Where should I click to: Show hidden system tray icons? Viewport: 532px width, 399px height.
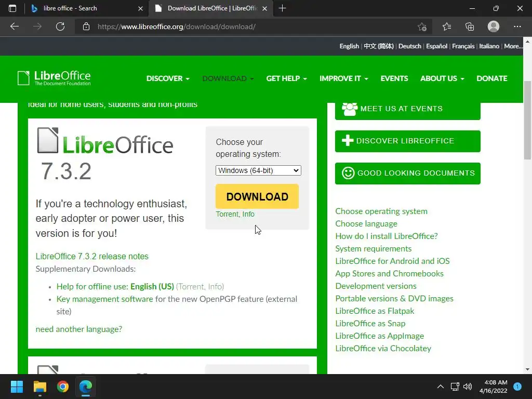pyautogui.click(x=441, y=387)
